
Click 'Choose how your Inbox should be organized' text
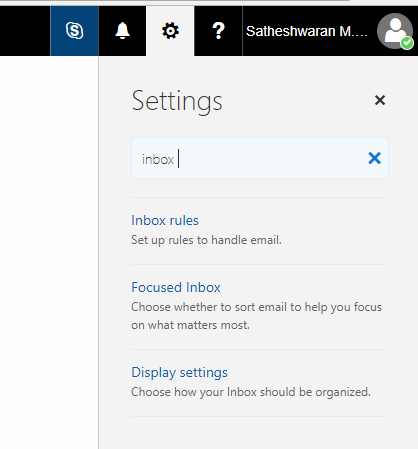[251, 392]
